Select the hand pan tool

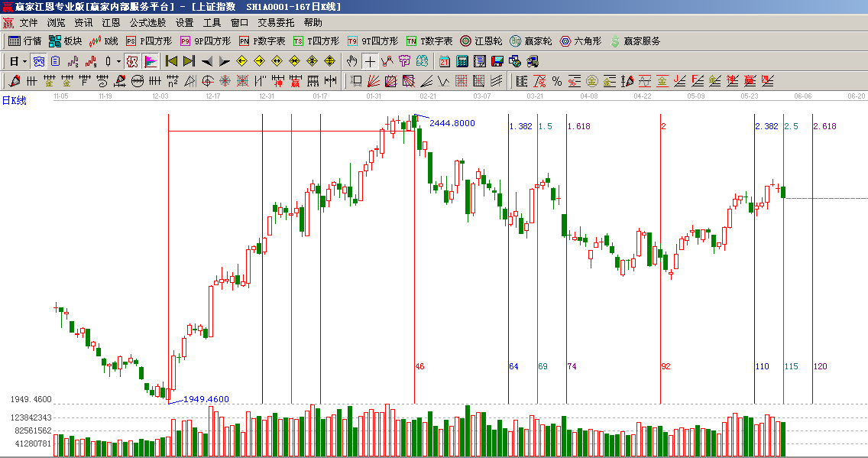(351, 61)
